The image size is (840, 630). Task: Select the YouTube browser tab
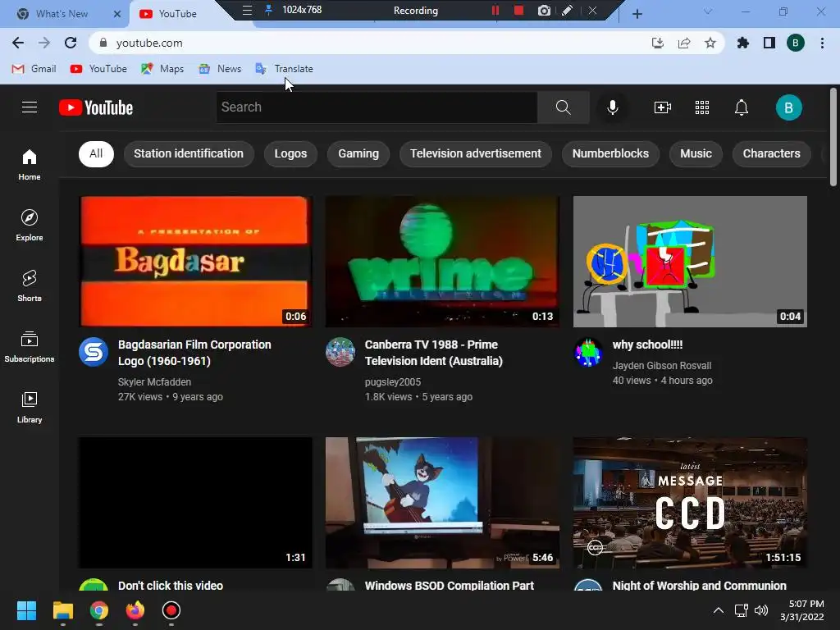tap(177, 14)
